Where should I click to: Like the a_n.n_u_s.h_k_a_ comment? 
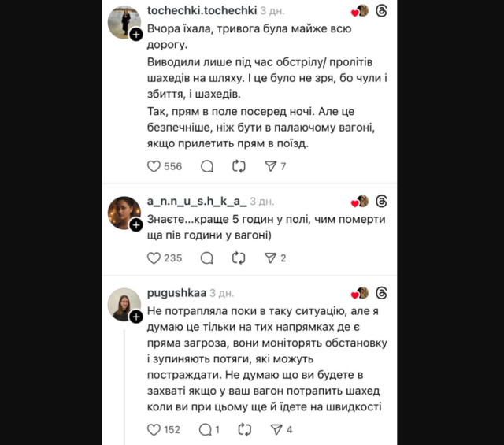tap(154, 258)
